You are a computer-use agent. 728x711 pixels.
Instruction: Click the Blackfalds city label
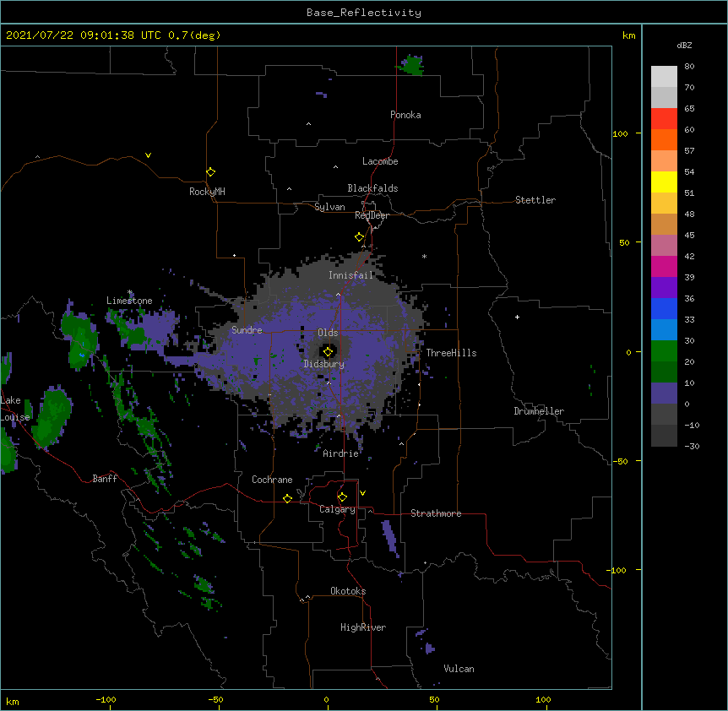pyautogui.click(x=372, y=188)
